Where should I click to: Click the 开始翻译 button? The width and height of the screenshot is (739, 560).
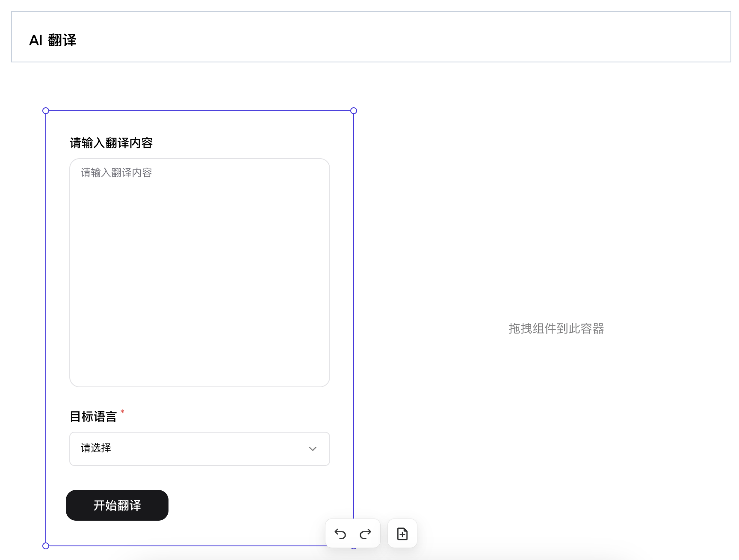tap(117, 505)
